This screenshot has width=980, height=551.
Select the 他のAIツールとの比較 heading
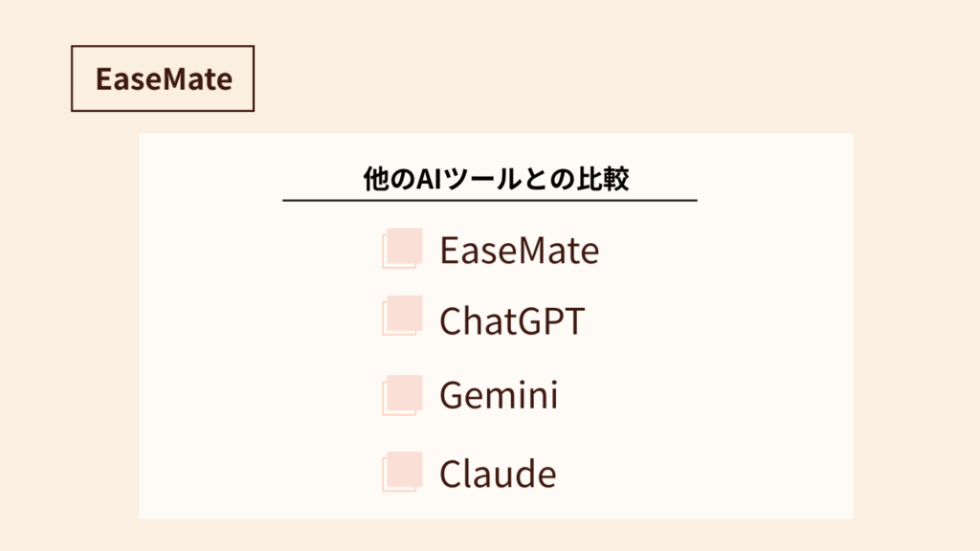[496, 179]
